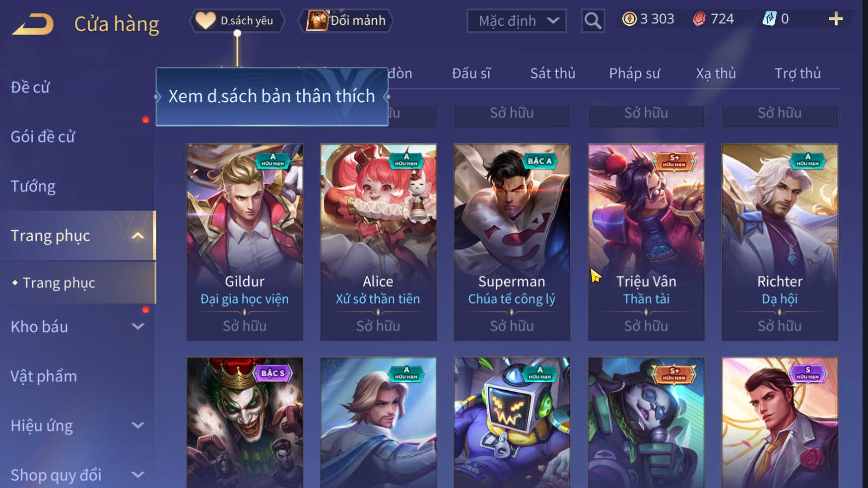Image resolution: width=868 pixels, height=488 pixels.
Task: Click the red gem balance icon
Action: pyautogui.click(x=699, y=19)
